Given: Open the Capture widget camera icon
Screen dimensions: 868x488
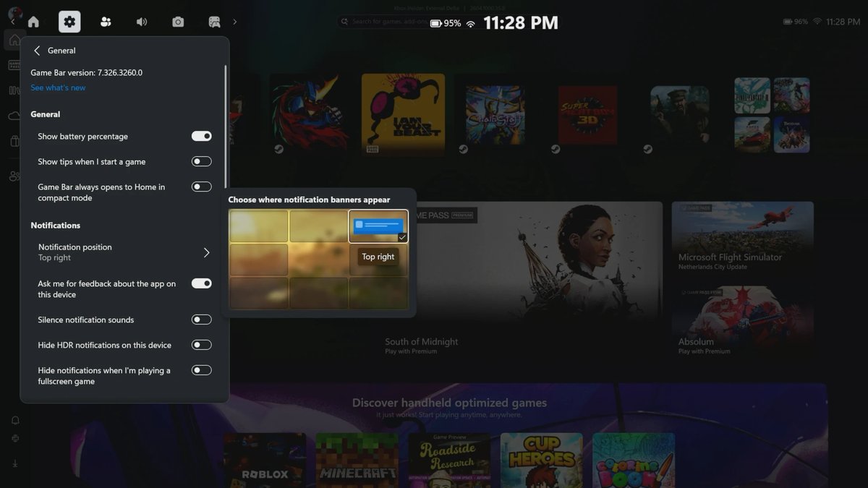Looking at the screenshot, I should (x=178, y=21).
